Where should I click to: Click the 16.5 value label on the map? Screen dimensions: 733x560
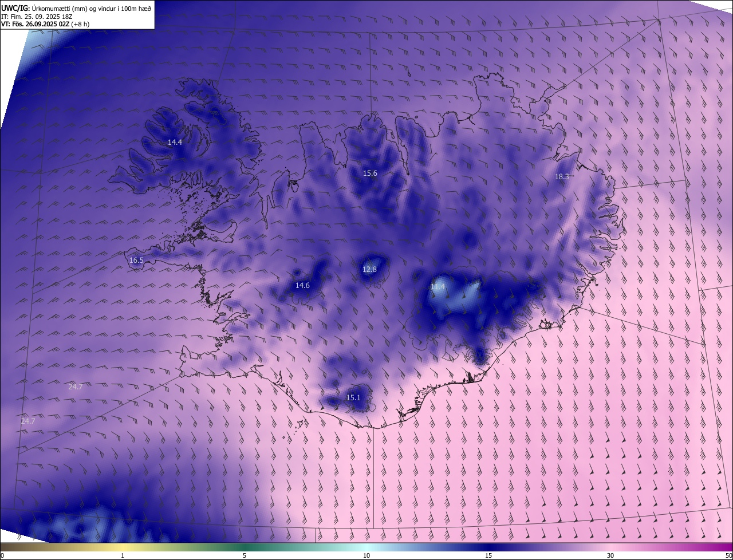click(136, 260)
